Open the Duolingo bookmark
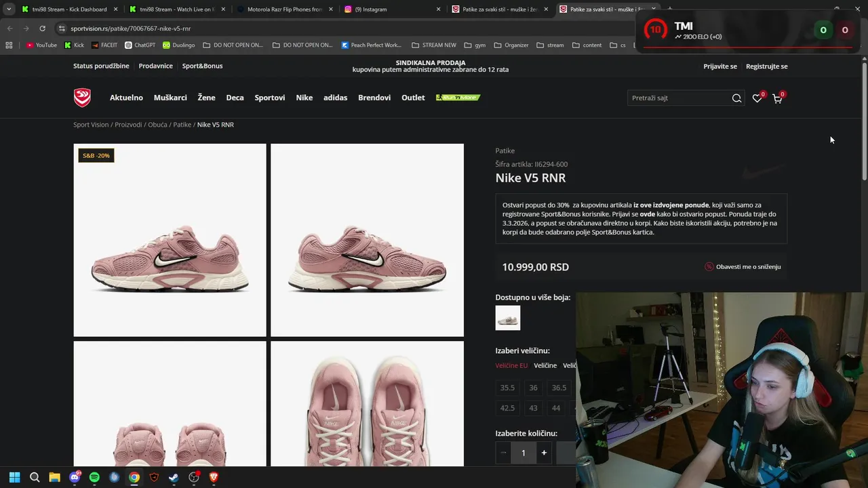The width and height of the screenshot is (868, 488). (179, 45)
